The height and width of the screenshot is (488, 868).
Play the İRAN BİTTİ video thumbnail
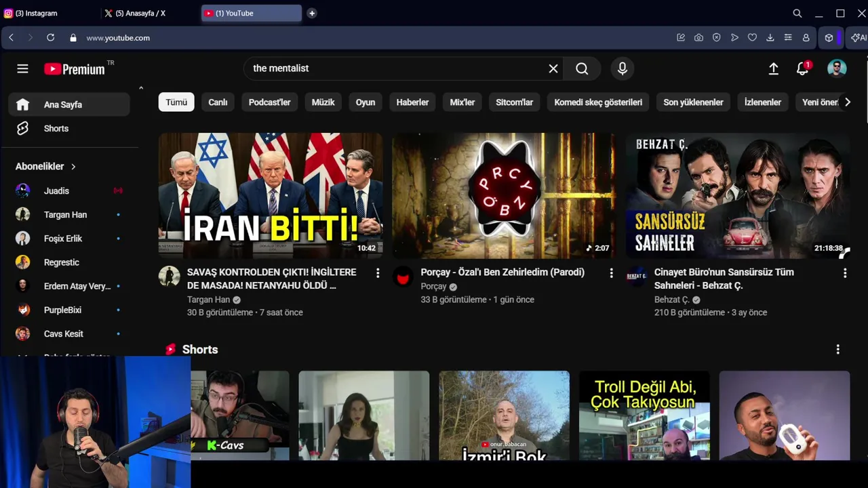coord(271,195)
